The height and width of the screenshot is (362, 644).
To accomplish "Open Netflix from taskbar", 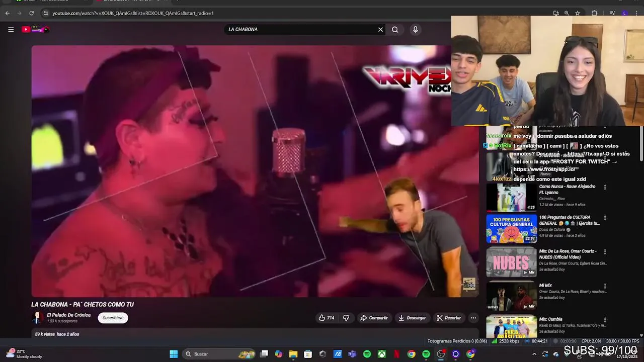I will point(396,354).
